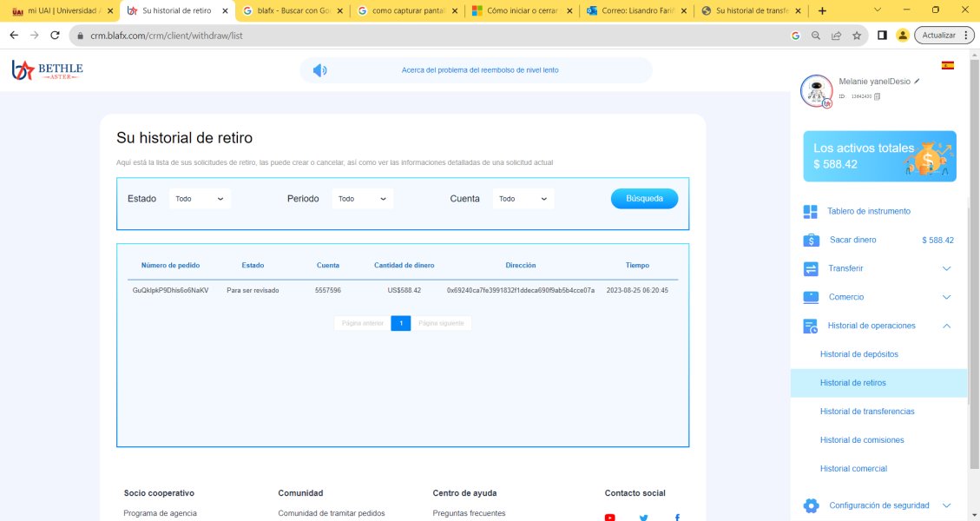The width and height of the screenshot is (980, 521).
Task: Copy the user ID with the copy icon
Action: (x=877, y=96)
